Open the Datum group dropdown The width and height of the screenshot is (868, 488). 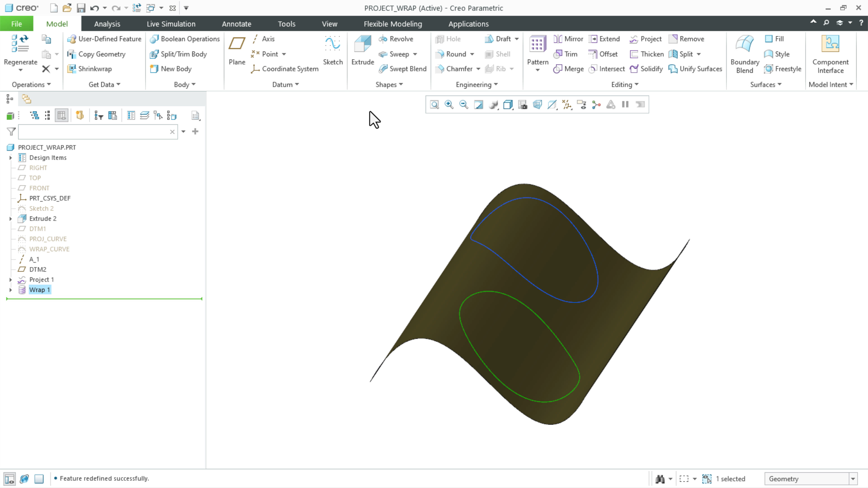click(x=286, y=84)
